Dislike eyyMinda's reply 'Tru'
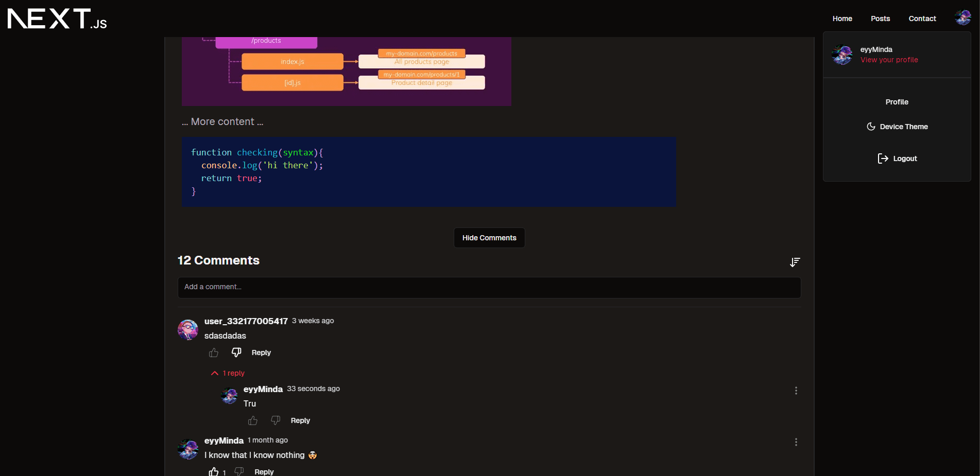This screenshot has width=980, height=476. [x=276, y=420]
